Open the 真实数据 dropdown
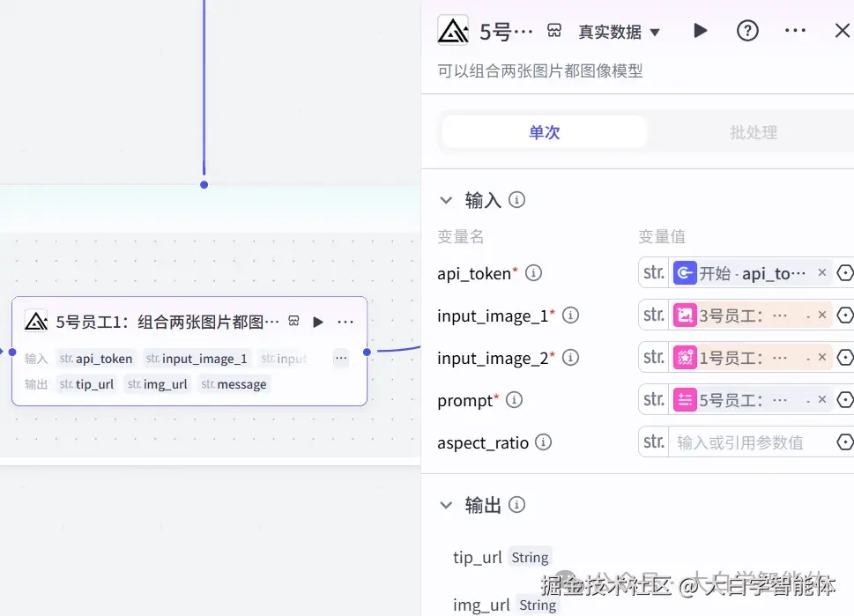This screenshot has width=854, height=616. click(x=620, y=32)
